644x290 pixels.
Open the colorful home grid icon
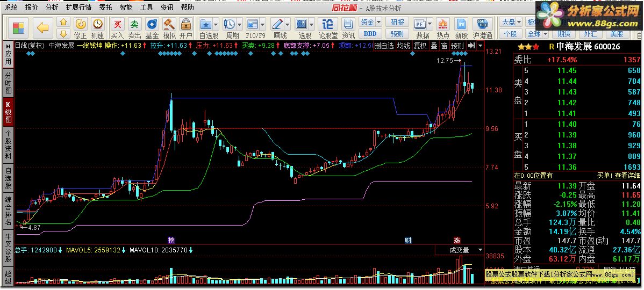click(x=18, y=28)
